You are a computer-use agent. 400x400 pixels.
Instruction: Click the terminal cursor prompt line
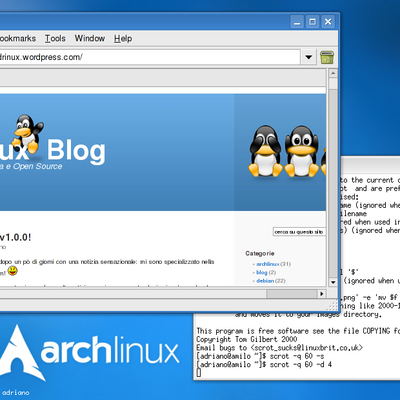click(199, 373)
